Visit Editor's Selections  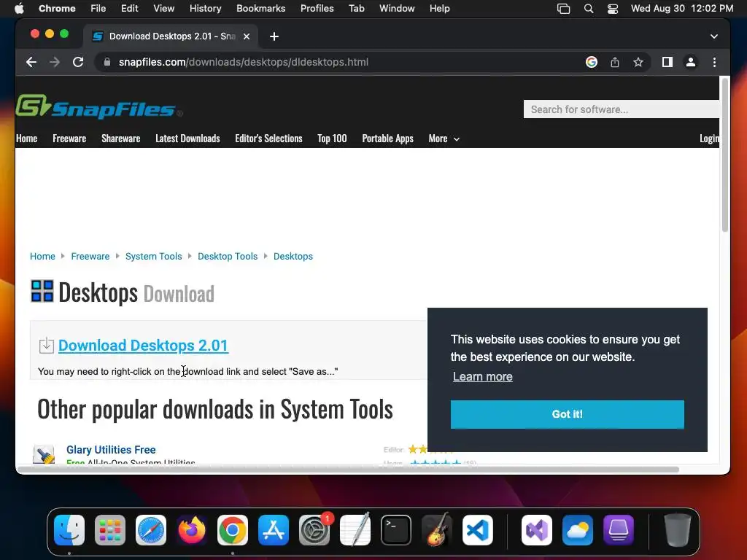tap(268, 139)
